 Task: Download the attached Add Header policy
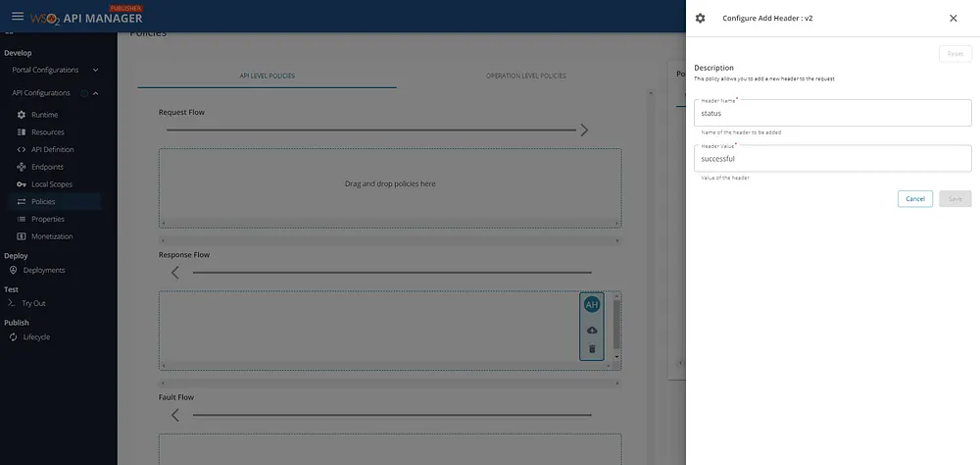coord(592,331)
